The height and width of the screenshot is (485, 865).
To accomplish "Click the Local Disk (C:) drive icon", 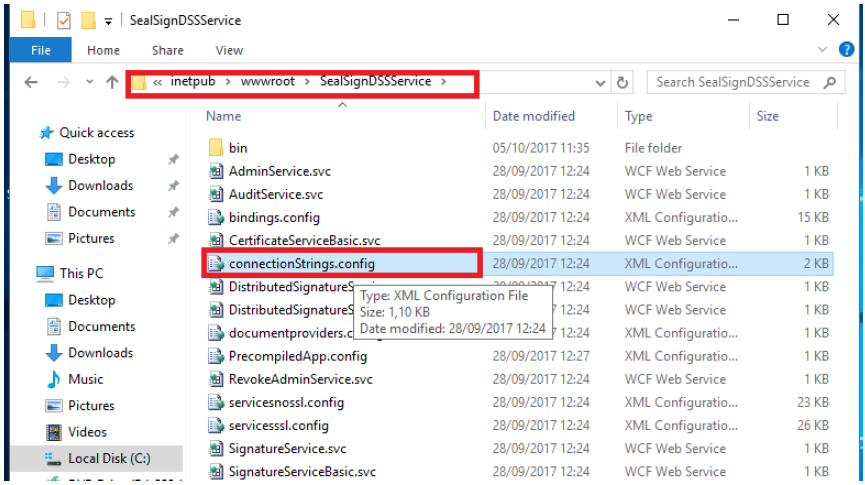I will click(x=54, y=459).
